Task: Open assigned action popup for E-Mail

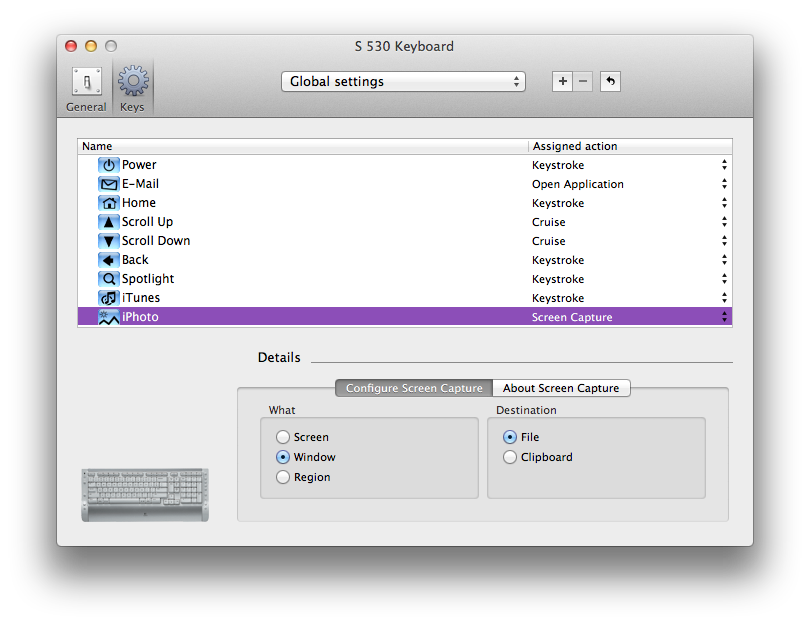Action: pyautogui.click(x=724, y=184)
